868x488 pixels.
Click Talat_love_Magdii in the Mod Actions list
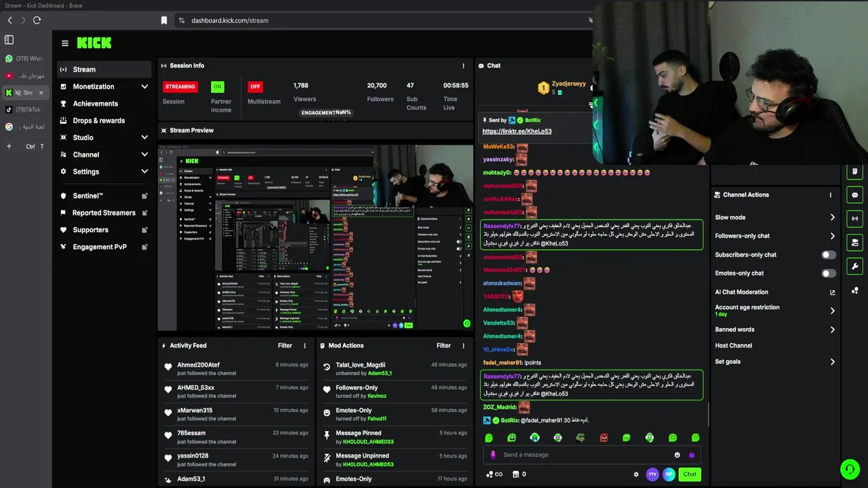[360, 365]
